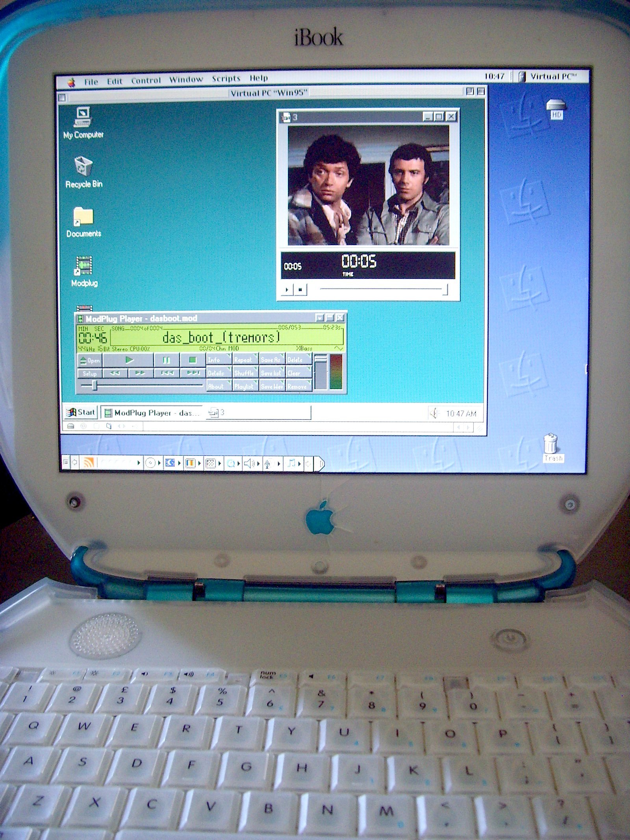Click the monitor color depth module in Control Strip

click(x=191, y=464)
